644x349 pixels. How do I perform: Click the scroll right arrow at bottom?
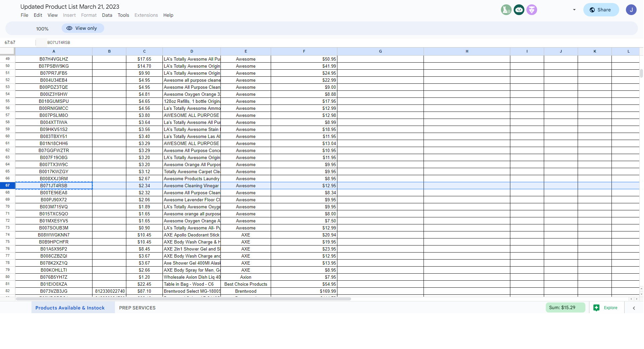(637, 299)
